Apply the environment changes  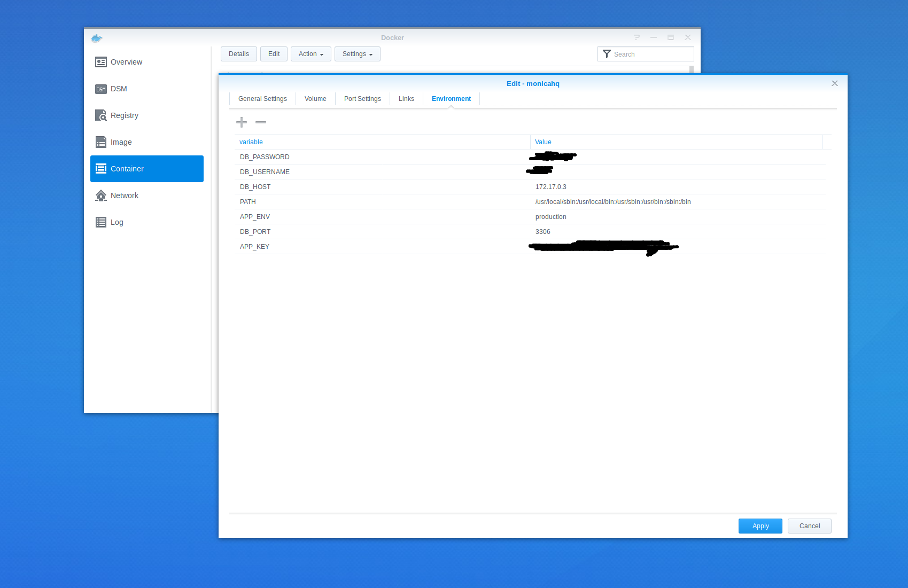tap(760, 526)
